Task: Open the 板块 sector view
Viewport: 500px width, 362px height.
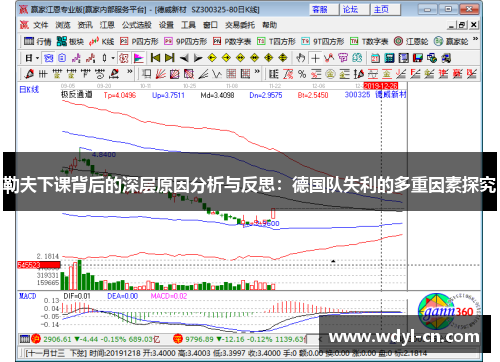Action: tap(70, 41)
